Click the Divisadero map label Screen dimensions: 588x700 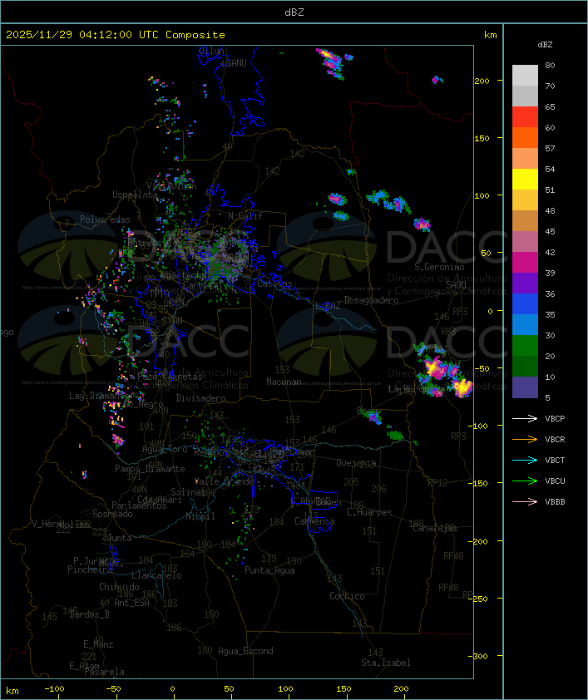[201, 397]
